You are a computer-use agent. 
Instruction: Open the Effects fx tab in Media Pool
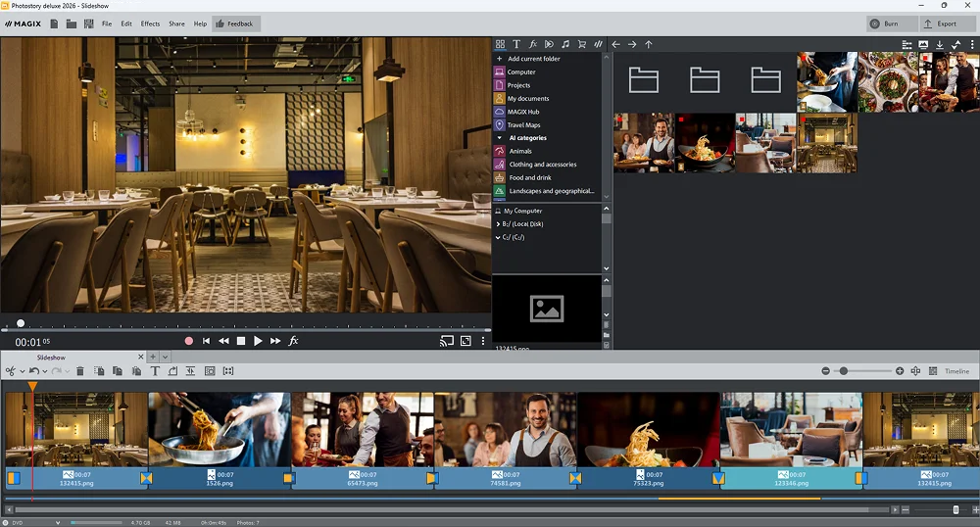tap(532, 44)
